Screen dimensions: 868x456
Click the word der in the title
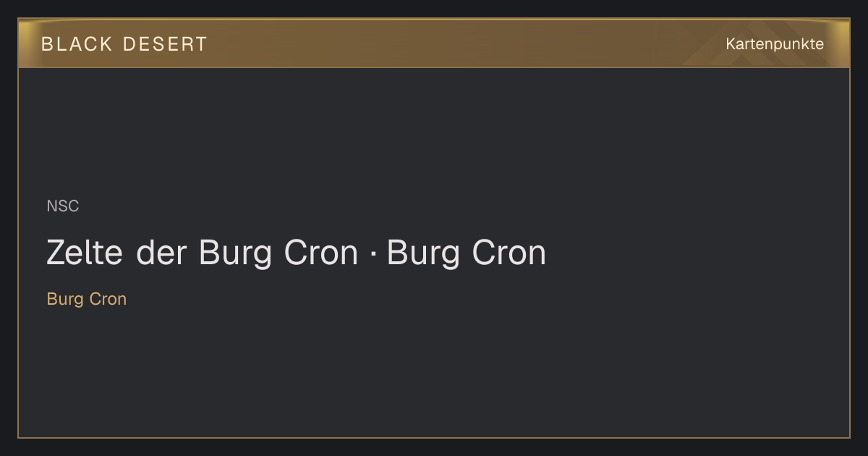(x=162, y=253)
